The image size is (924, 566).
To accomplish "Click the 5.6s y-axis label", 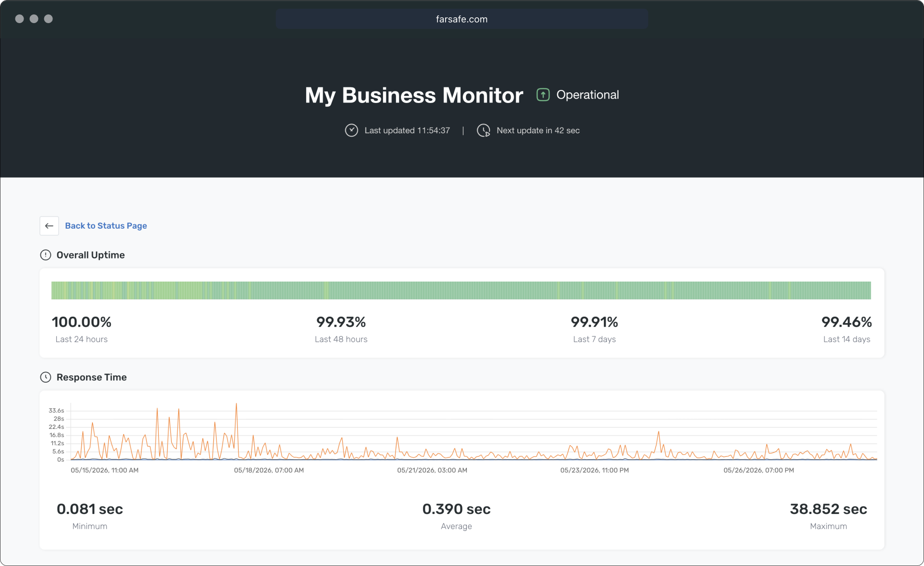I will 58,451.
